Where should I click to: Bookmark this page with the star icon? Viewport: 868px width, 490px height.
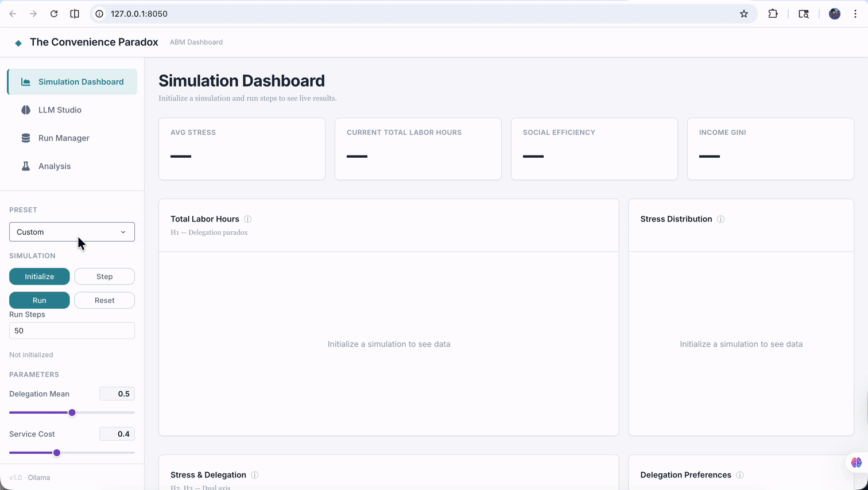[x=744, y=14]
